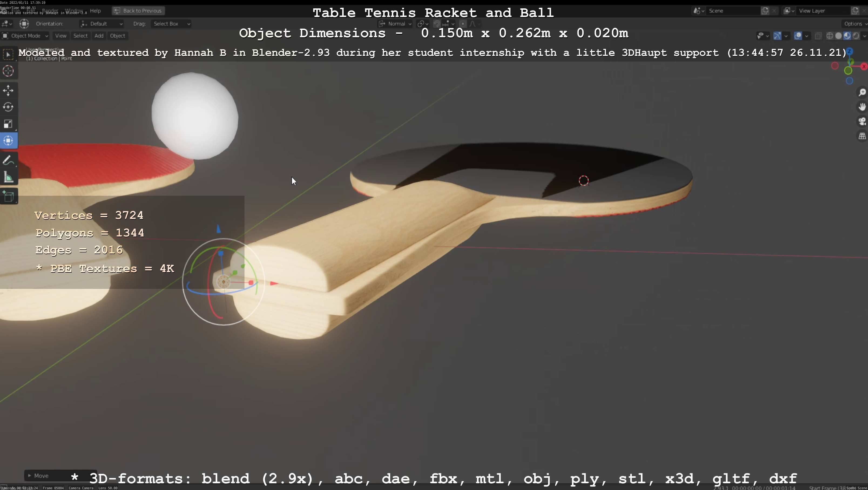Open viewport shading options arrow

pyautogui.click(x=864, y=36)
